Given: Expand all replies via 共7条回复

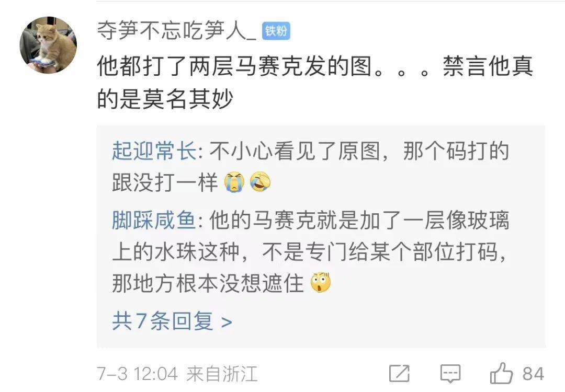Looking at the screenshot, I should pos(172,321).
